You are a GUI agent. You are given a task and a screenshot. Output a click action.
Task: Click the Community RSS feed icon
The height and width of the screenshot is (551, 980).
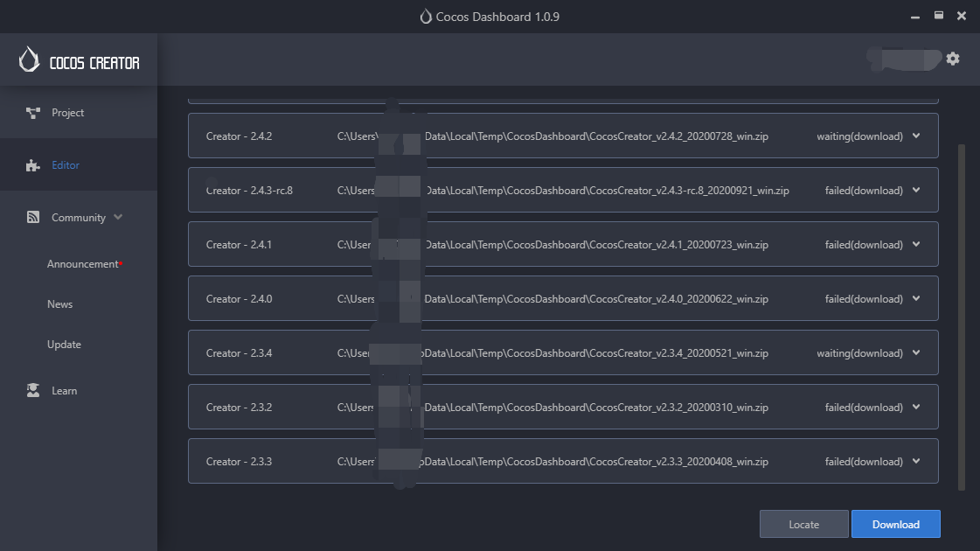tap(33, 218)
